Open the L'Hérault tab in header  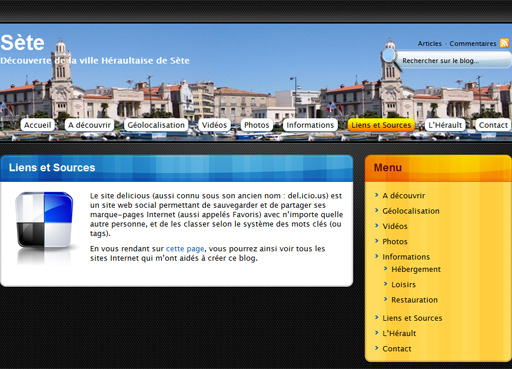(445, 125)
